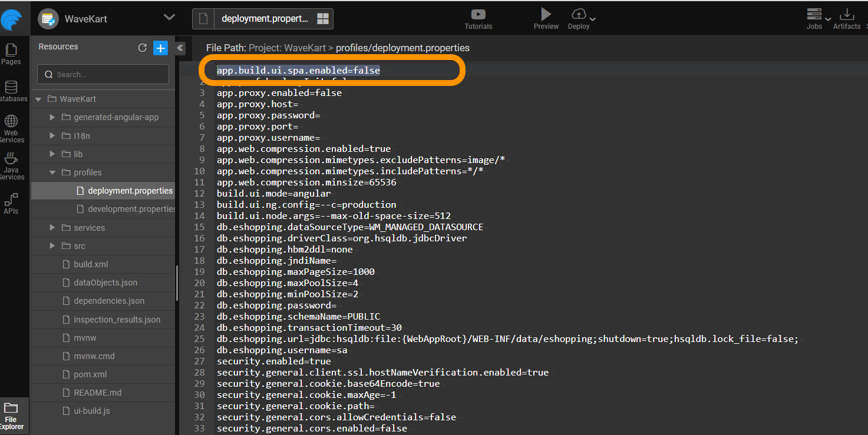Refresh the Resources tree

pyautogui.click(x=142, y=48)
